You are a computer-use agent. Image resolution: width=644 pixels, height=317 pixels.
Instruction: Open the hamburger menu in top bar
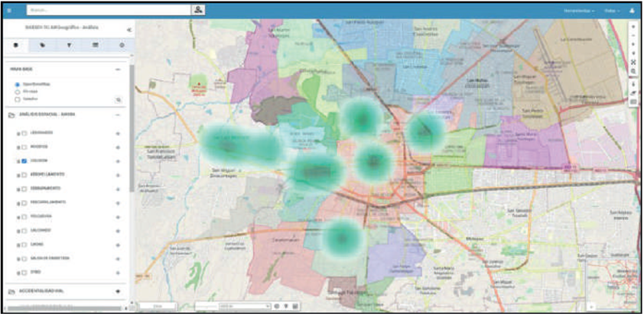[9, 11]
